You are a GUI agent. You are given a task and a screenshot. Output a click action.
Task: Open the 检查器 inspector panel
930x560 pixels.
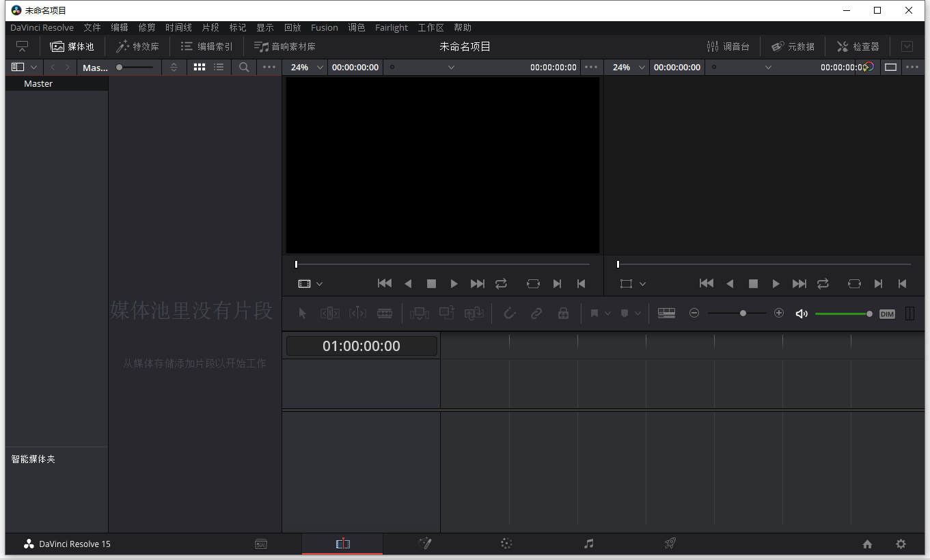click(x=858, y=46)
